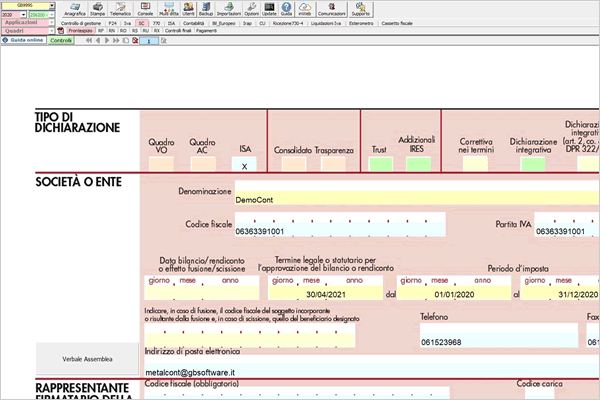
Task: Click the Data bilancio date field
Action: pos(202,294)
